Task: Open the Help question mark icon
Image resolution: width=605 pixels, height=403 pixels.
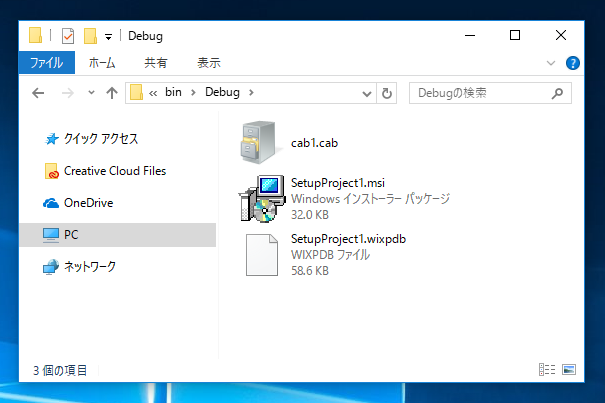Action: [573, 63]
